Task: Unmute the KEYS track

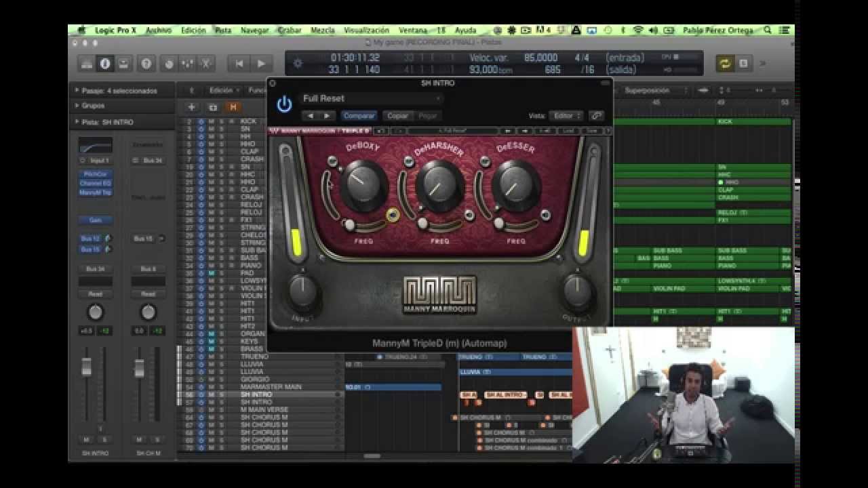Action: coord(211,342)
